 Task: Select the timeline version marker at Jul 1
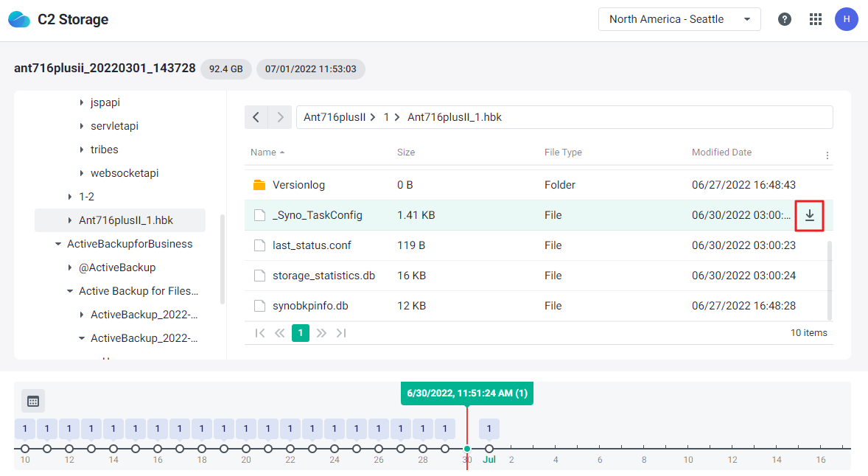489,449
